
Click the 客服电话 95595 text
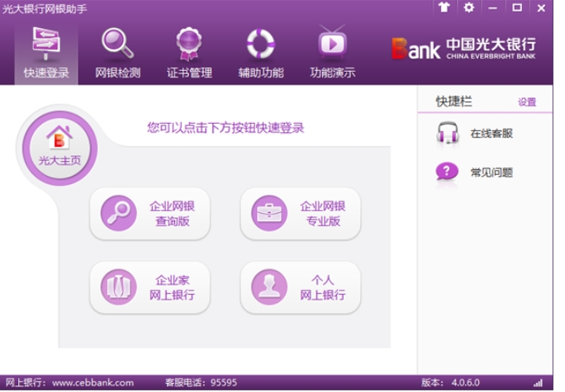[201, 383]
